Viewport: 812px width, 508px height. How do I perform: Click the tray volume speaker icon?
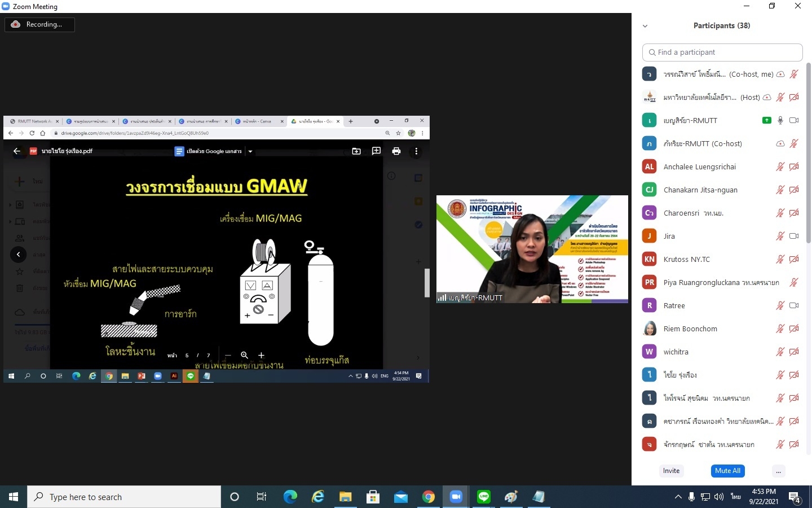pyautogui.click(x=718, y=497)
